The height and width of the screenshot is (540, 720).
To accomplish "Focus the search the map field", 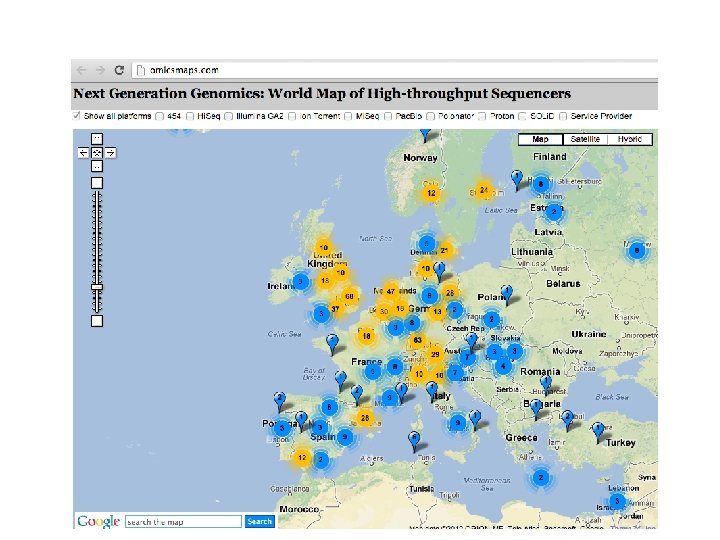I will (x=184, y=521).
